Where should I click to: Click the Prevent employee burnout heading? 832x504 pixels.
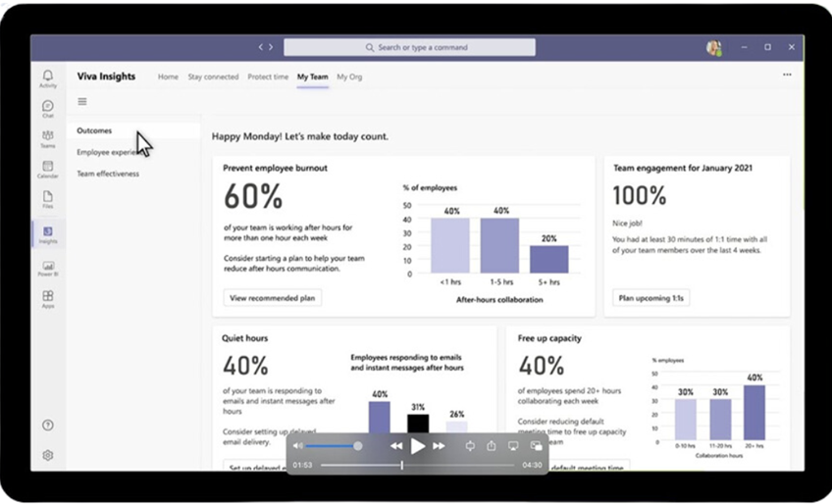(275, 169)
